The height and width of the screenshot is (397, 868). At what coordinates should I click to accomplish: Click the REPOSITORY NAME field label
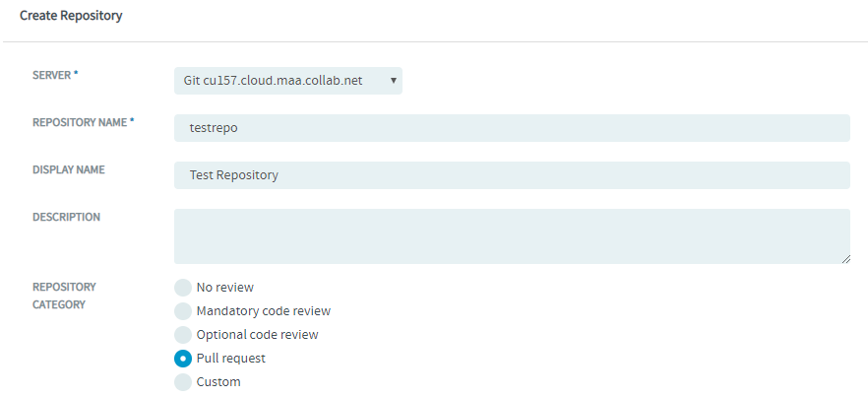pyautogui.click(x=84, y=122)
